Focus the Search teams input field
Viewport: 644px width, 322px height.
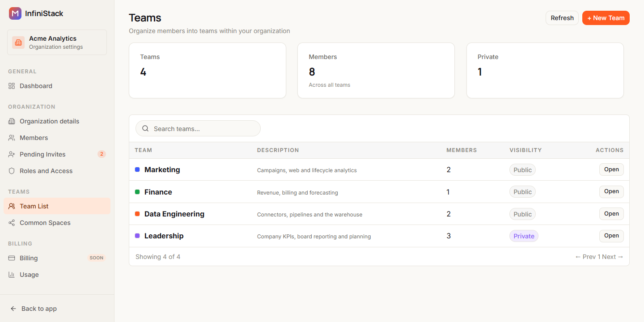point(198,128)
